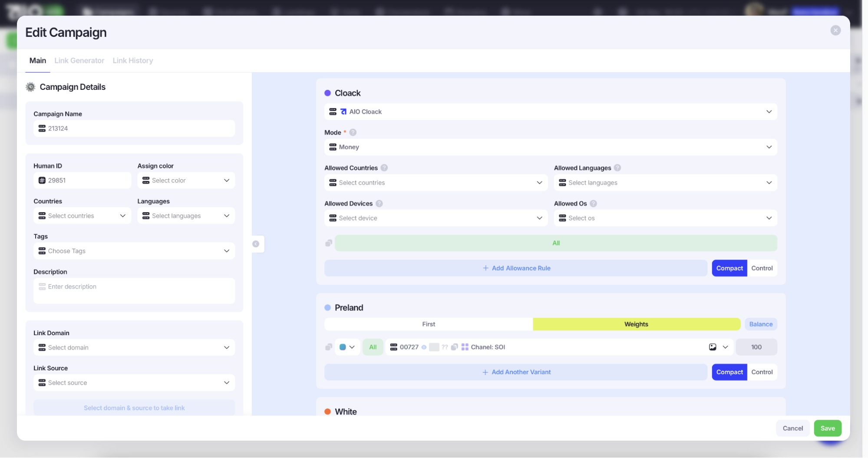
Task: Switch Cloack view to Control mode
Action: [762, 268]
